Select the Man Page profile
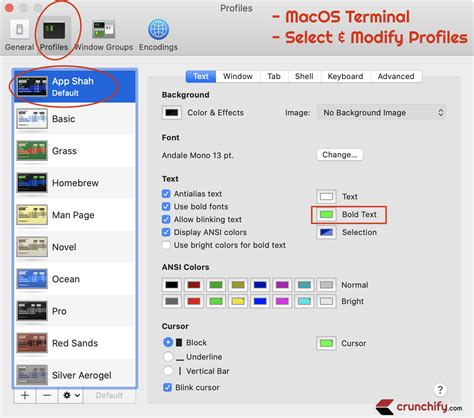 tap(75, 215)
